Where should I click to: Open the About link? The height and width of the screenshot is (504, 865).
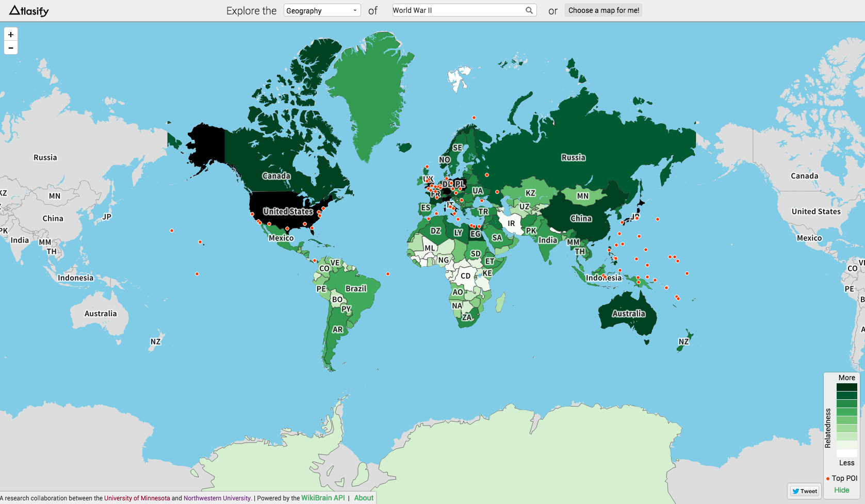[364, 498]
